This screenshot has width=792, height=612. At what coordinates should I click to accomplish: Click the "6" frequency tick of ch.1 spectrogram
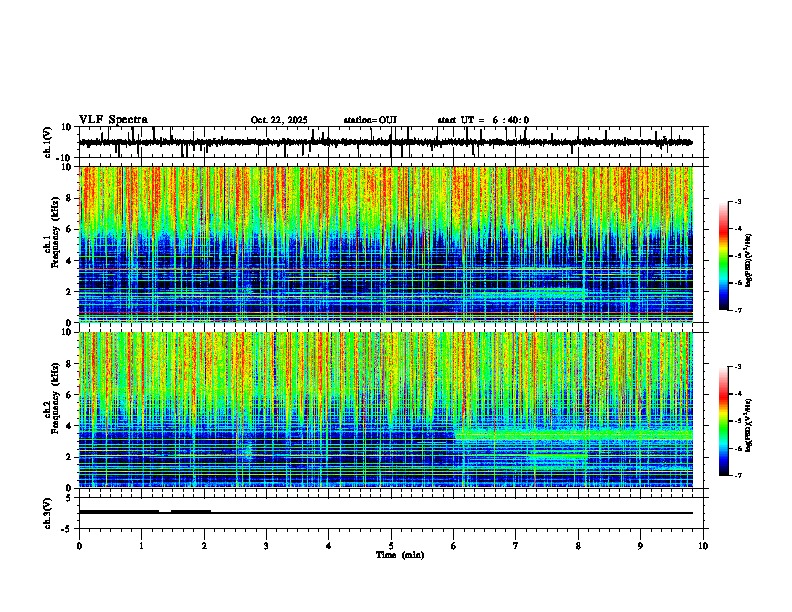pyautogui.click(x=71, y=229)
